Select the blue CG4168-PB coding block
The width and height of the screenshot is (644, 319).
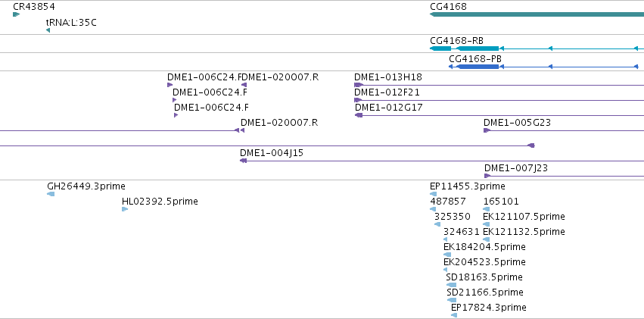pos(478,67)
